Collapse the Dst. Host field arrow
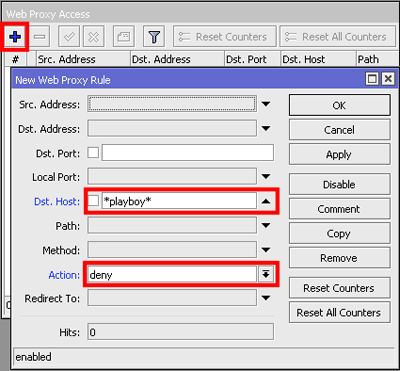 pos(266,201)
